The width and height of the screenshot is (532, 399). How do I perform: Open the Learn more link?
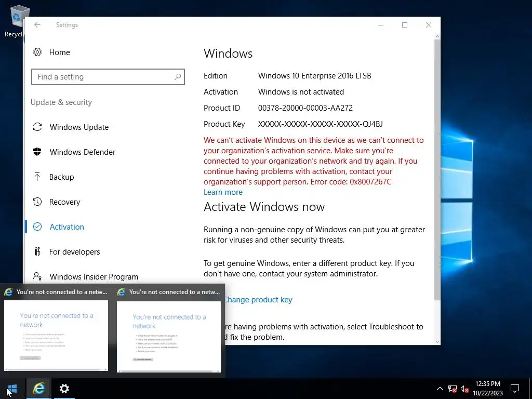coord(223,192)
